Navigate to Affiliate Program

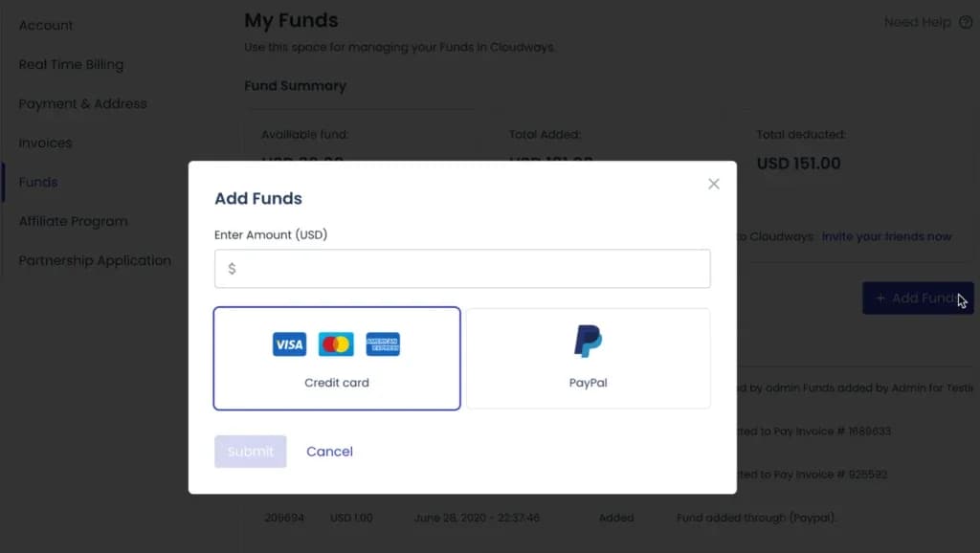click(x=73, y=221)
